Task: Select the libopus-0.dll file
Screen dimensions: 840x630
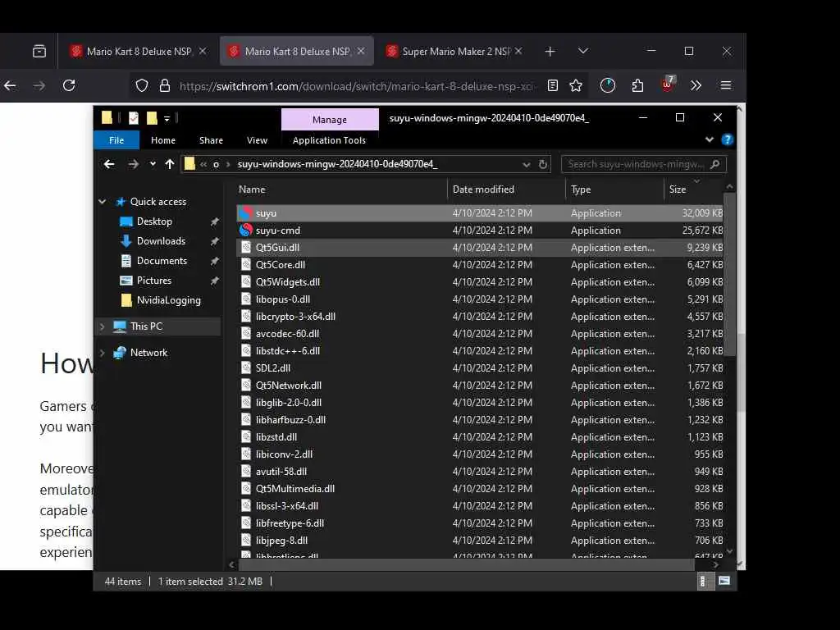Action: coord(479,299)
